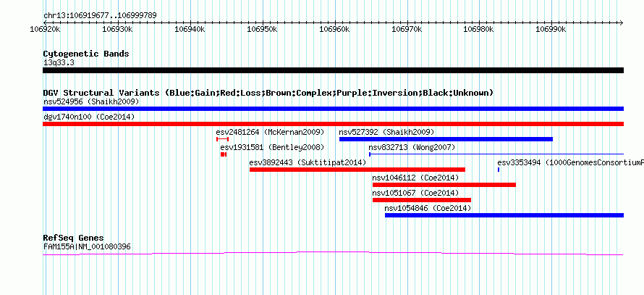Click the 106920k ruler tick label

pos(46,29)
